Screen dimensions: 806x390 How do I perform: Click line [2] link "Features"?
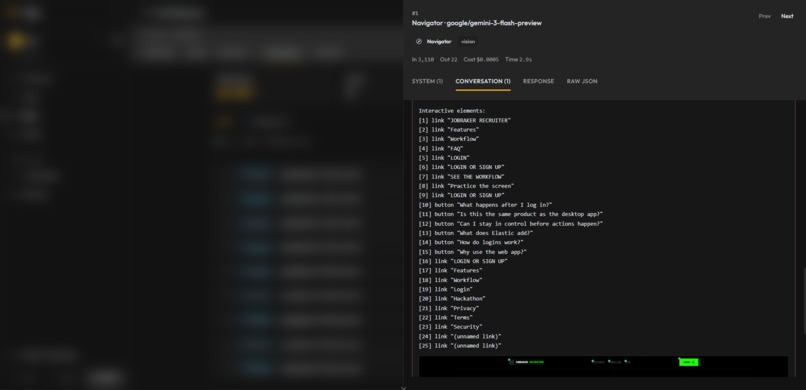[449, 130]
